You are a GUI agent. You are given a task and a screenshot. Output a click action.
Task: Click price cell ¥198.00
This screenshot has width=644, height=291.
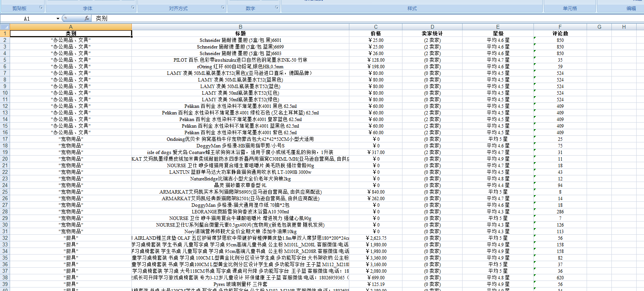point(376,66)
